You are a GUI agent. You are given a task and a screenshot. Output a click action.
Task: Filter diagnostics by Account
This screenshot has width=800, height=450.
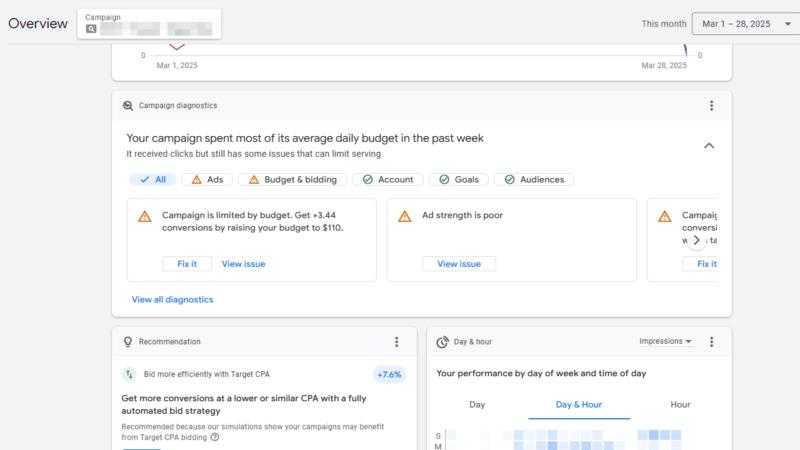pos(388,180)
